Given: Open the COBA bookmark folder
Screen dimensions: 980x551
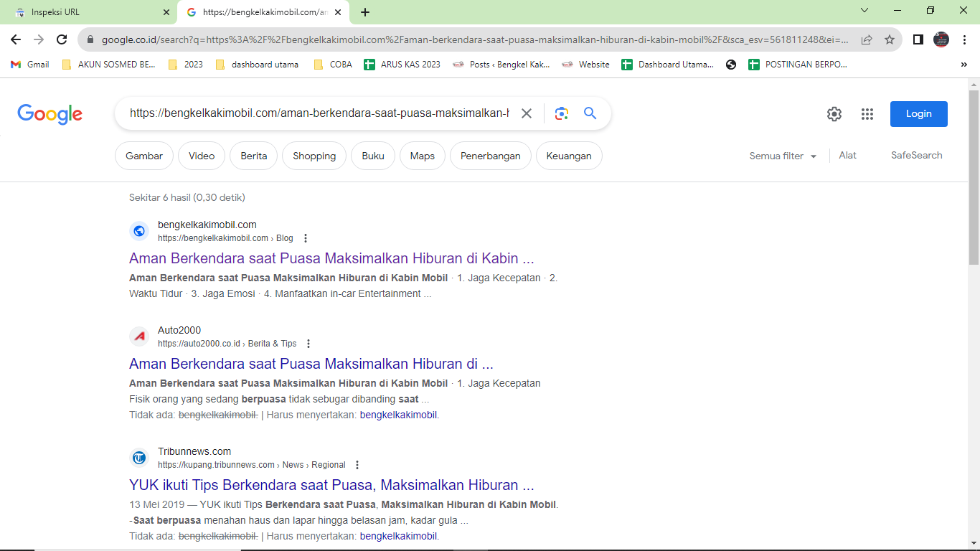Looking at the screenshot, I should pyautogui.click(x=332, y=65).
